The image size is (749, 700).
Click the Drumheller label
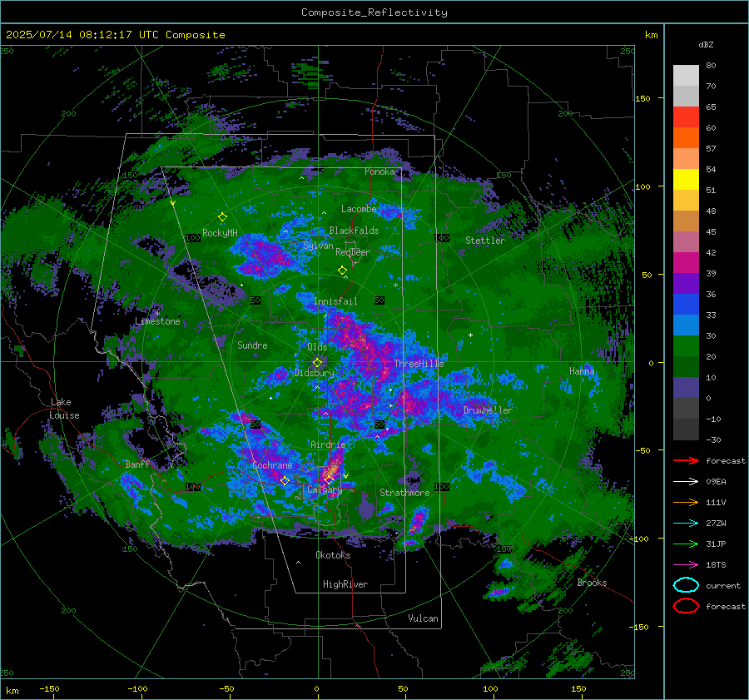[x=488, y=410]
